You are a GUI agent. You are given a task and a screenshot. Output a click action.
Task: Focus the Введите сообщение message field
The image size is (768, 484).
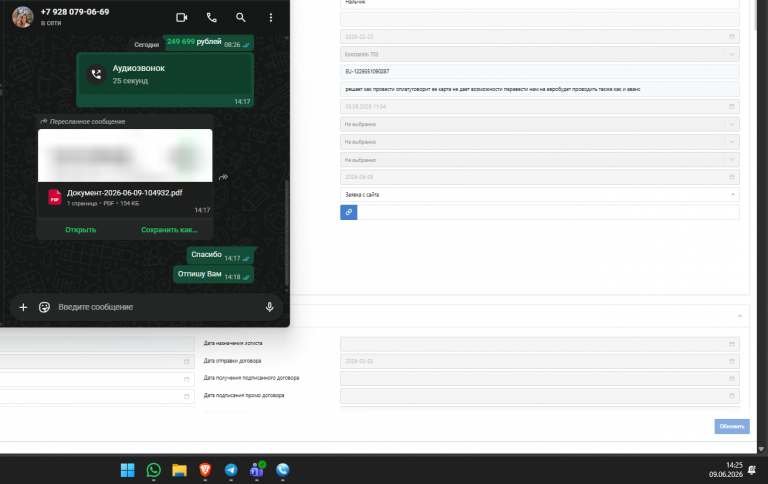pos(157,307)
